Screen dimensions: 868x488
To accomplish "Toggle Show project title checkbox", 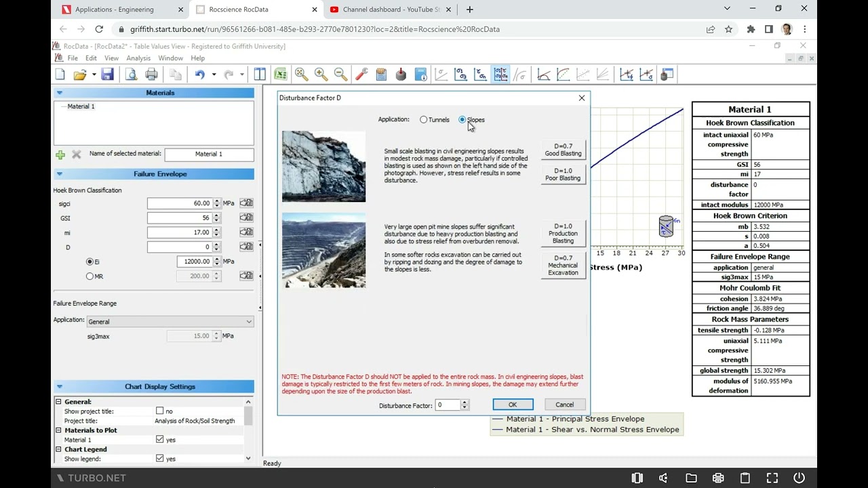I will [159, 411].
